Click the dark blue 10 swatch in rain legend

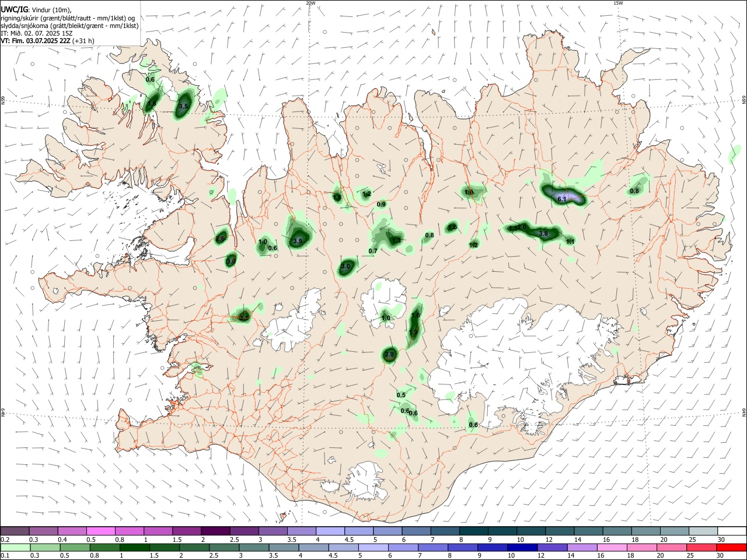click(x=521, y=548)
